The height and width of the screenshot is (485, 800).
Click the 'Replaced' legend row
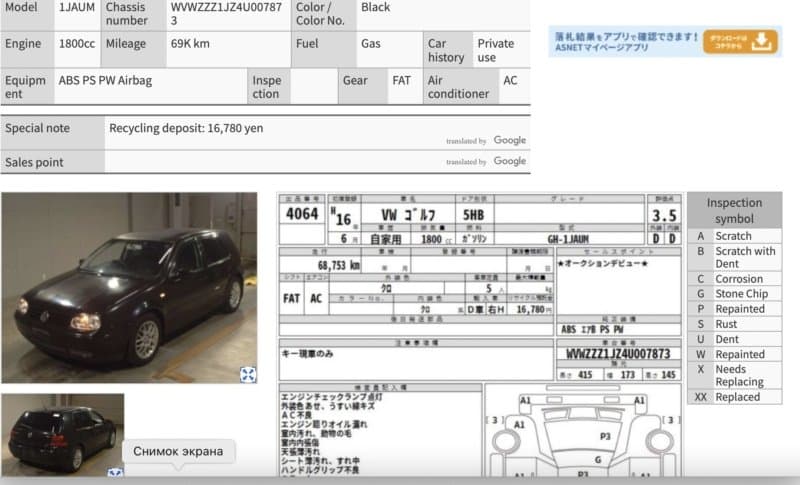(734, 397)
